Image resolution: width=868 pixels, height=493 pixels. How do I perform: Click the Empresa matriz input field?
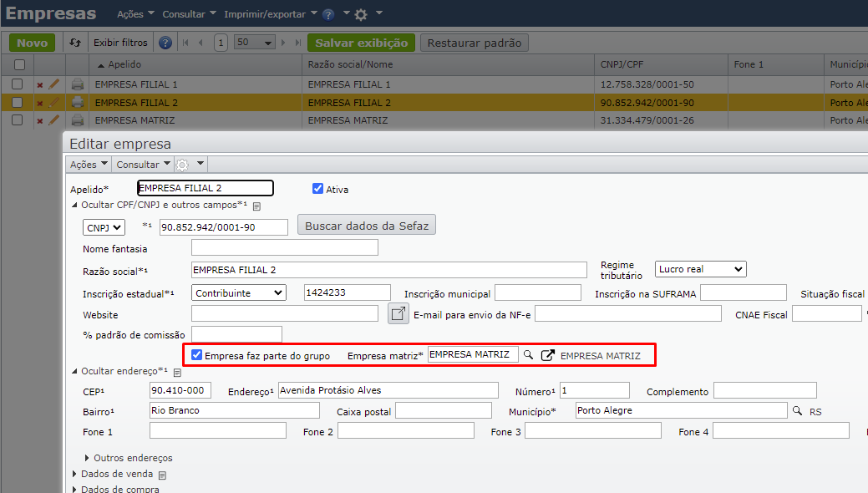tap(474, 354)
